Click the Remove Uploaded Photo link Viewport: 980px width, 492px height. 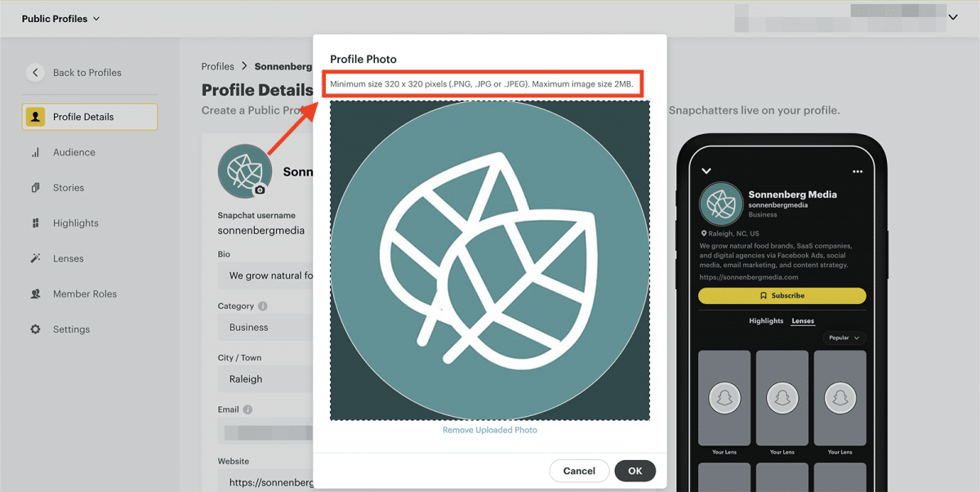coord(490,430)
